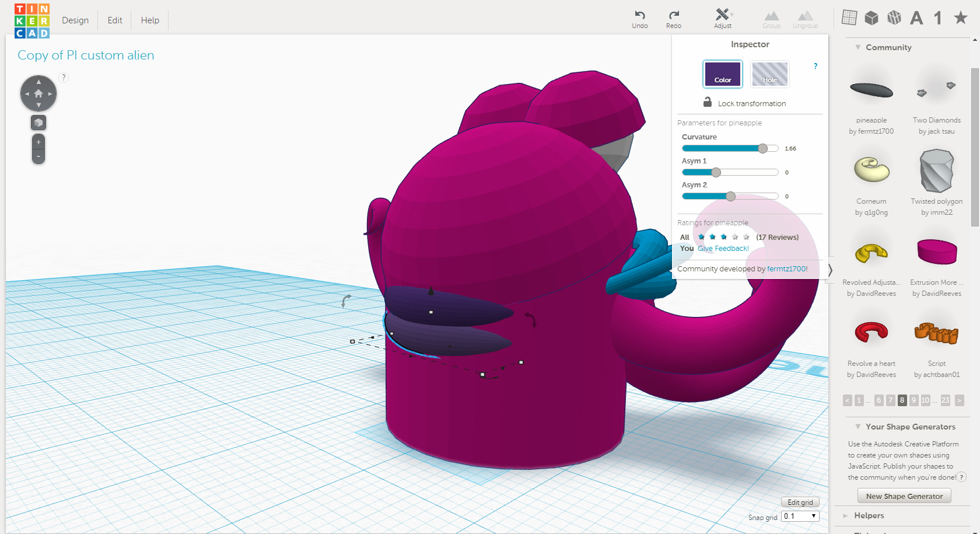Viewport: 980px width, 534px height.
Task: Click the home view button in navigation pad
Action: [x=38, y=93]
